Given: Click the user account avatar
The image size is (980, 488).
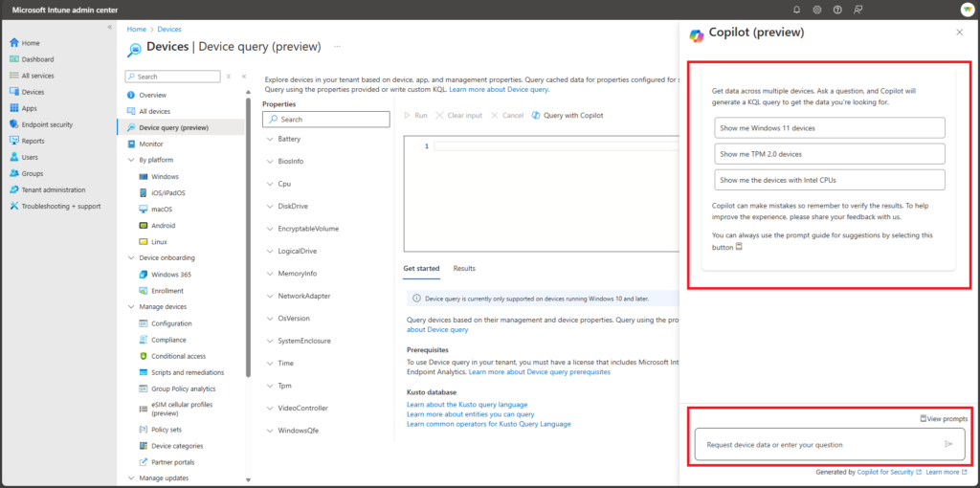Looking at the screenshot, I should pos(967,10).
